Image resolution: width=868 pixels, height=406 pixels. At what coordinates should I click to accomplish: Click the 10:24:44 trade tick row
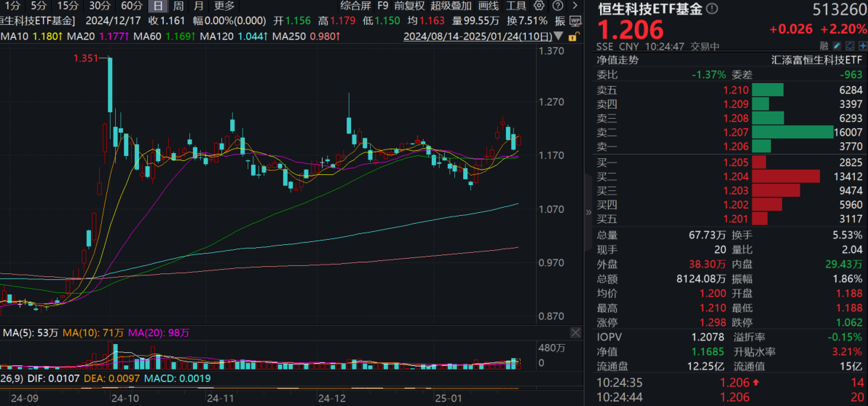click(x=729, y=397)
